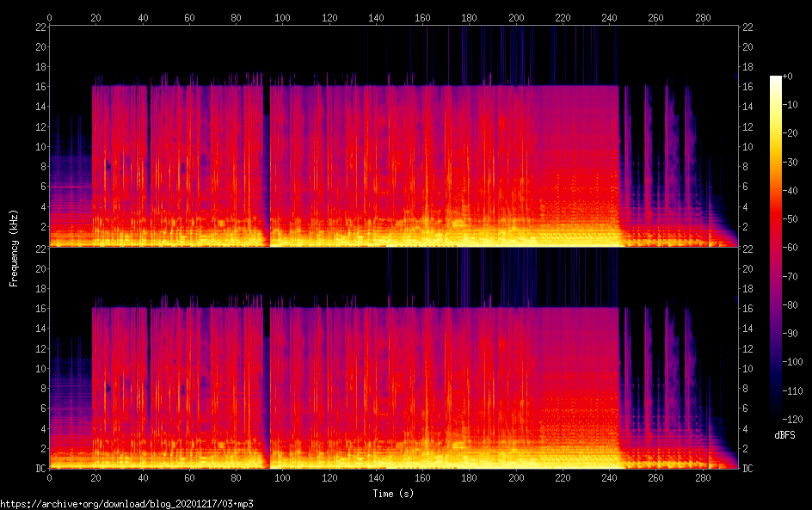The height and width of the screenshot is (510, 812).
Task: Click the "140" tick on top time axis
Action: point(376,17)
